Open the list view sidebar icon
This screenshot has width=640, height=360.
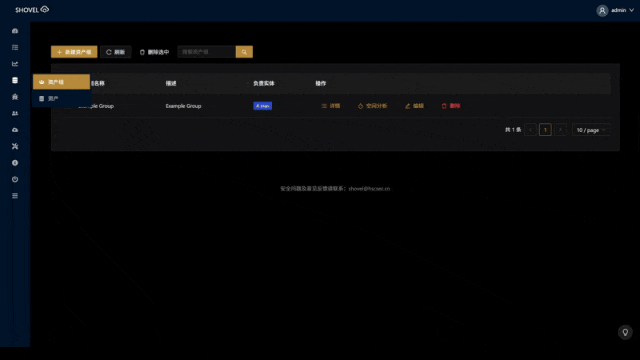click(x=15, y=47)
